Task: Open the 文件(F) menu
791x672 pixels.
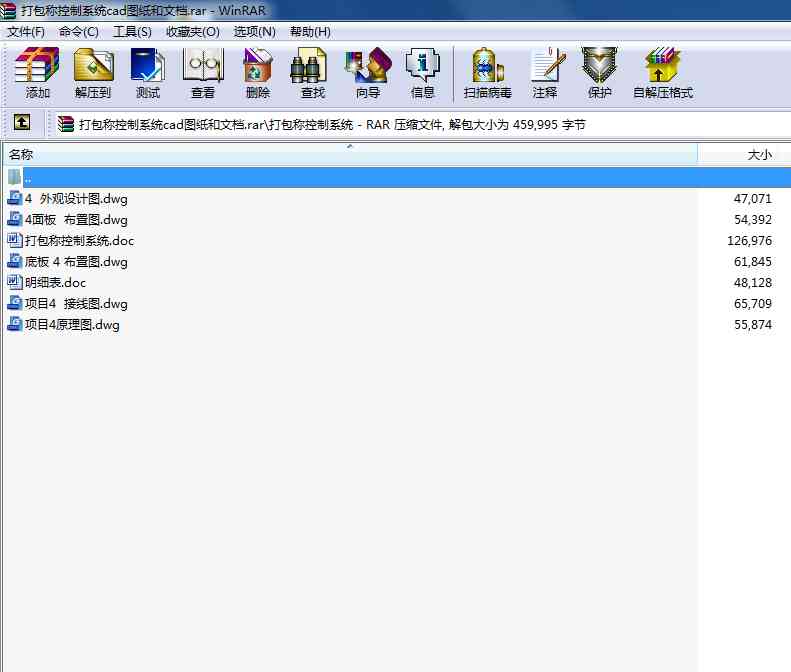Action: [26, 32]
